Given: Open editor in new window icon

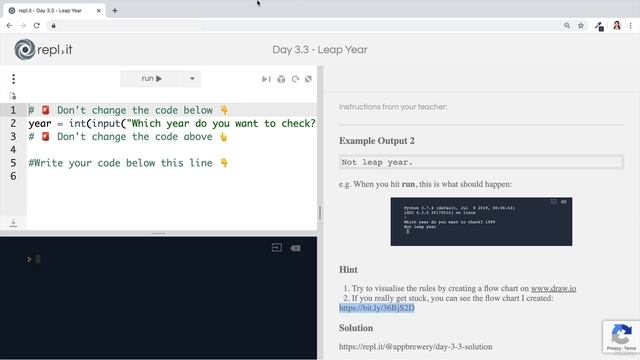Looking at the screenshot, I should click(309, 78).
